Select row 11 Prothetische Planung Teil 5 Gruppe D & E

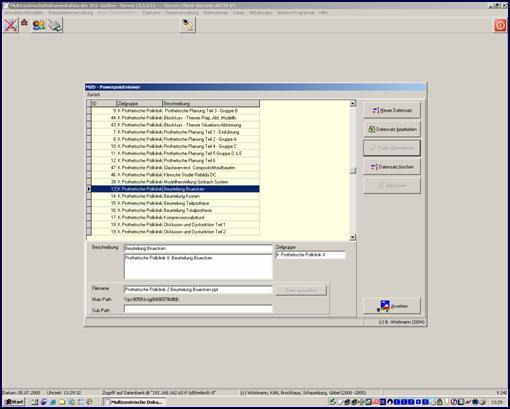[x=175, y=153]
